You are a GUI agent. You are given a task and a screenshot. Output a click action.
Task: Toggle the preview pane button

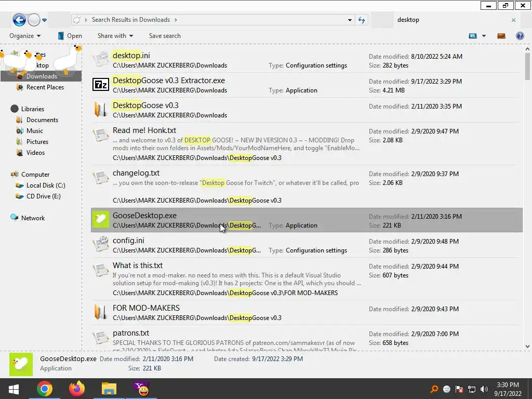pyautogui.click(x=501, y=36)
